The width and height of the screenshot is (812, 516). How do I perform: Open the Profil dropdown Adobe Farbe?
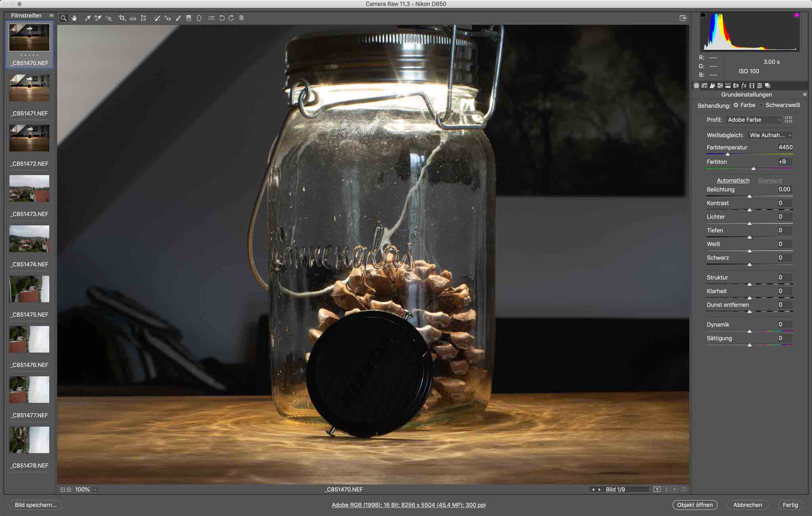point(753,120)
